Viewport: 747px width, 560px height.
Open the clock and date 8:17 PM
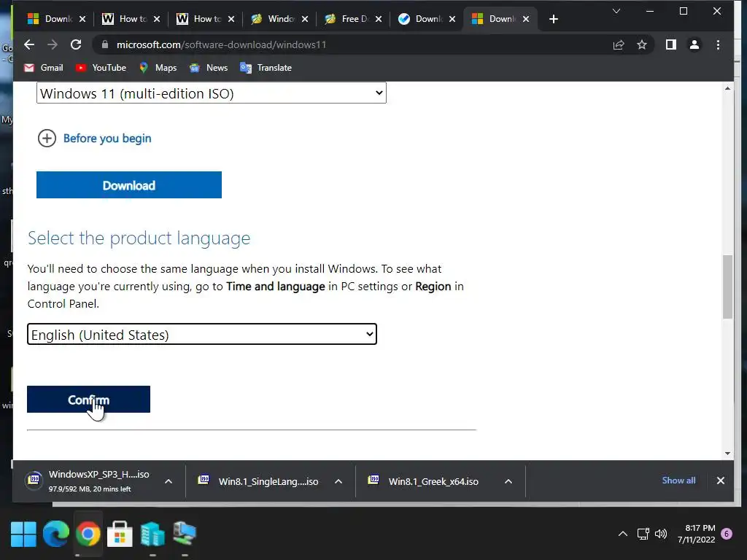697,534
